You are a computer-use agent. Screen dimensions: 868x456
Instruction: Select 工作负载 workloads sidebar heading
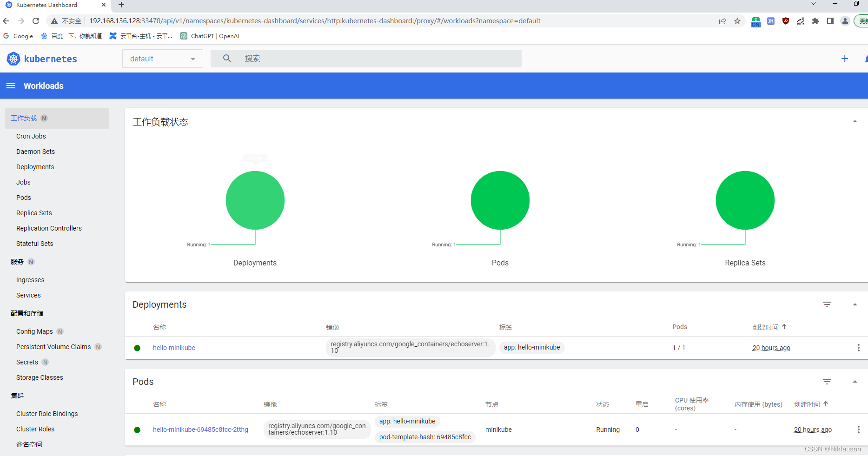24,118
